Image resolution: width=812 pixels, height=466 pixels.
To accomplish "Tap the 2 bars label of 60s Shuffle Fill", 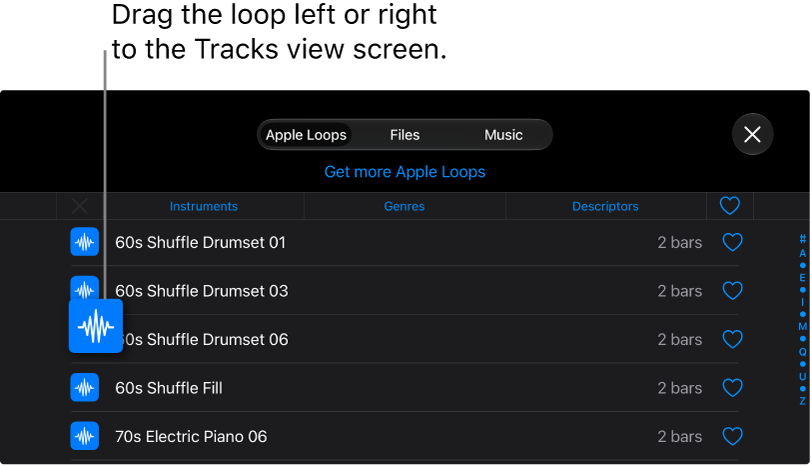I will click(679, 388).
